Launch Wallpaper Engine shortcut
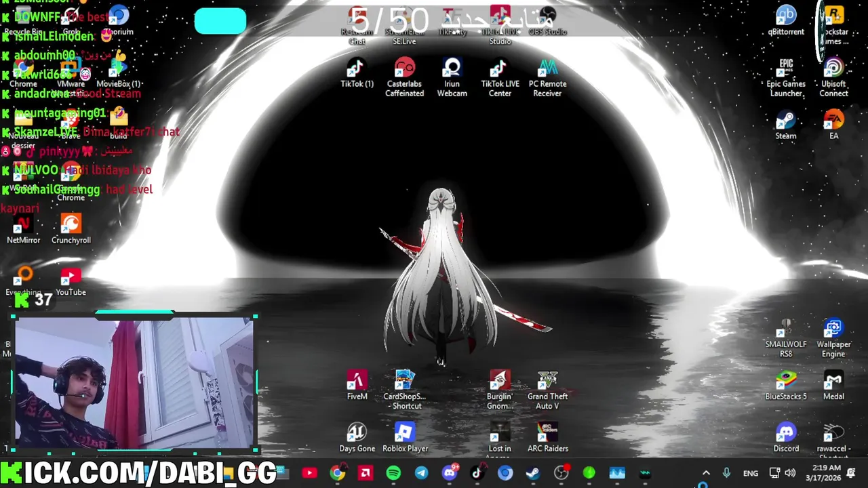 point(834,338)
